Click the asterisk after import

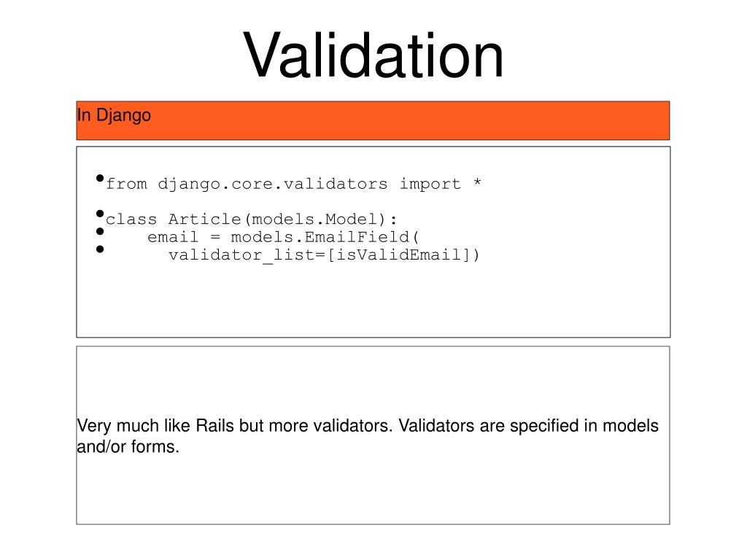[477, 182]
